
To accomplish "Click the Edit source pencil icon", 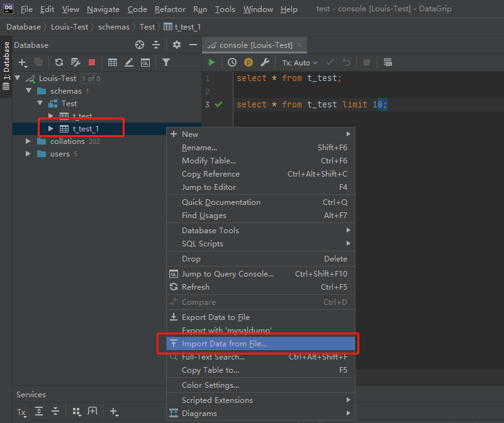I will coord(129,62).
